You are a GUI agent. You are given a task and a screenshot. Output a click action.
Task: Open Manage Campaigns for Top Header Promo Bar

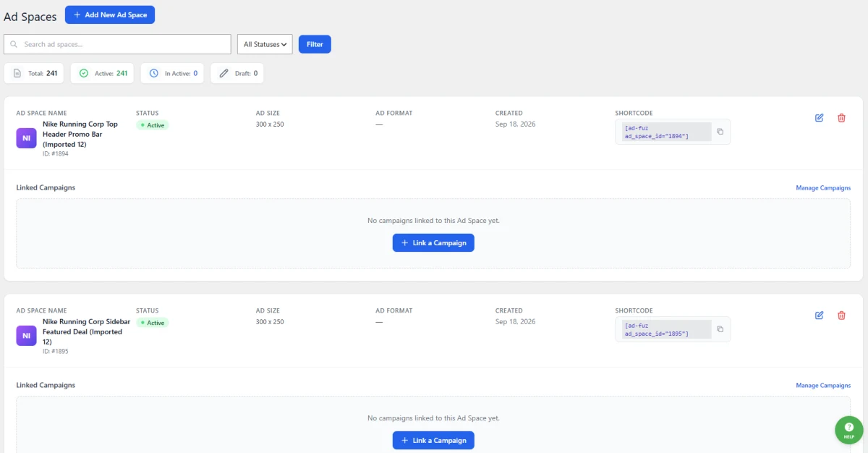tap(823, 188)
